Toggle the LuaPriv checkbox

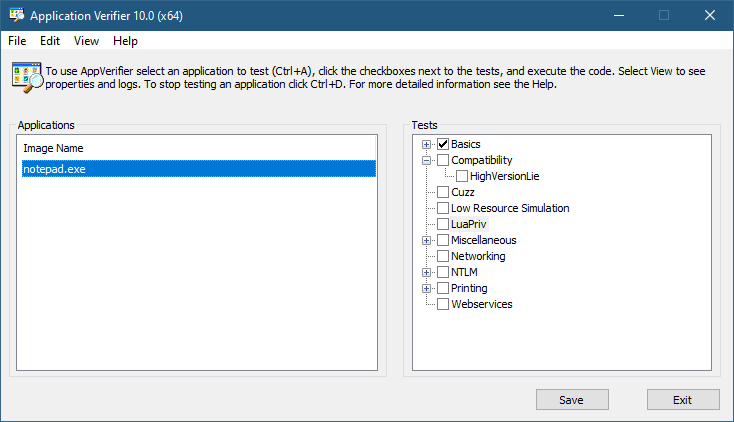click(x=443, y=224)
